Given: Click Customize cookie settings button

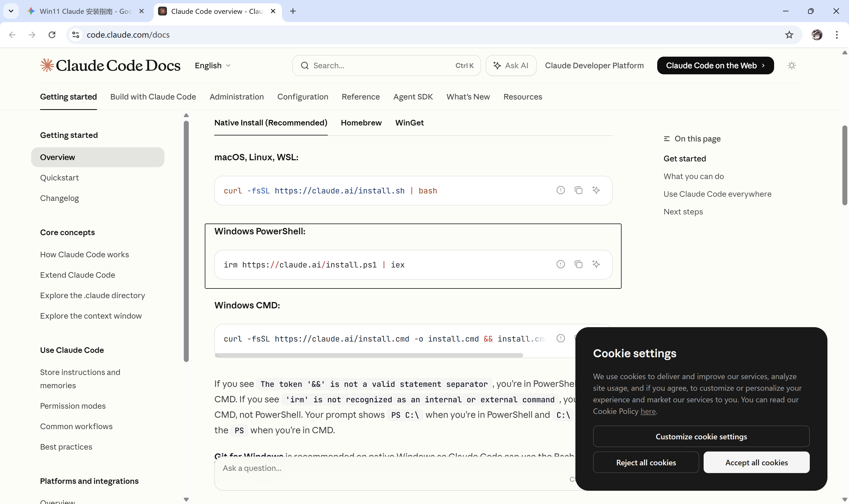Looking at the screenshot, I should tap(701, 436).
